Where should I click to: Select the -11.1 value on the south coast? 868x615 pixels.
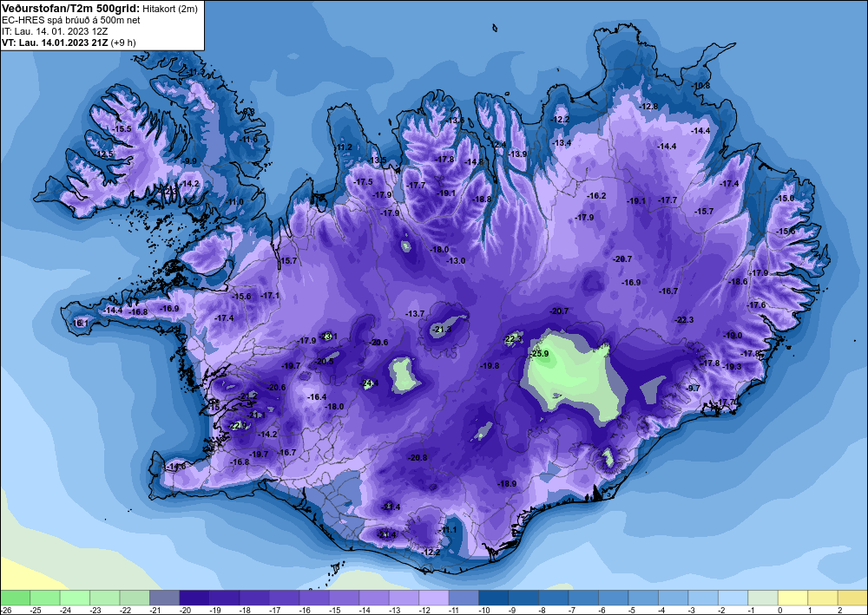448,529
